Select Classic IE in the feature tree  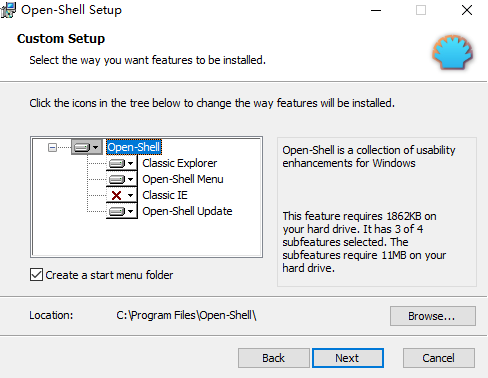pos(165,195)
